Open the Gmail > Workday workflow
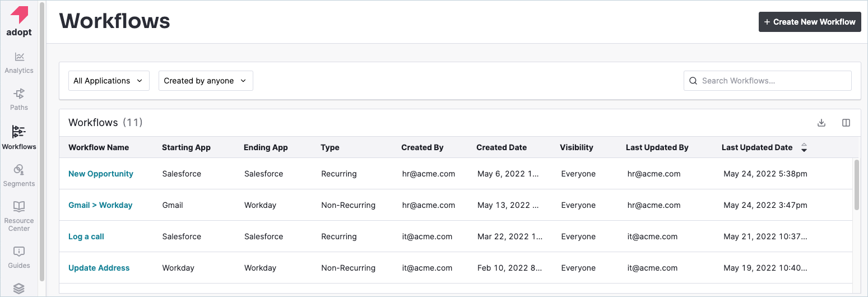The width and height of the screenshot is (868, 297). pos(100,205)
